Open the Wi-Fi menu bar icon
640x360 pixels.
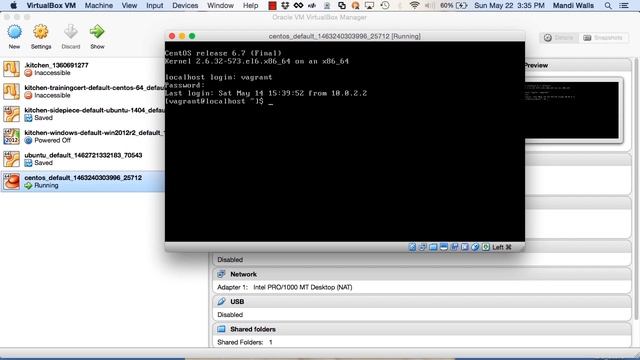point(414,5)
